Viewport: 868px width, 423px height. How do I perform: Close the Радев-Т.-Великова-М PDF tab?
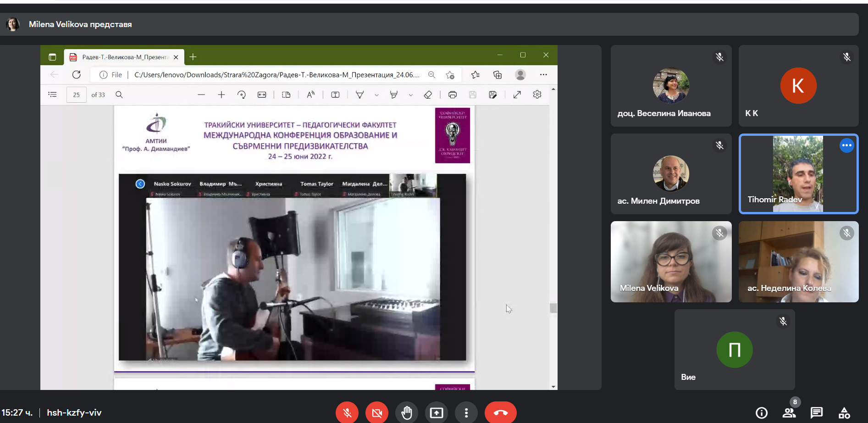click(176, 57)
